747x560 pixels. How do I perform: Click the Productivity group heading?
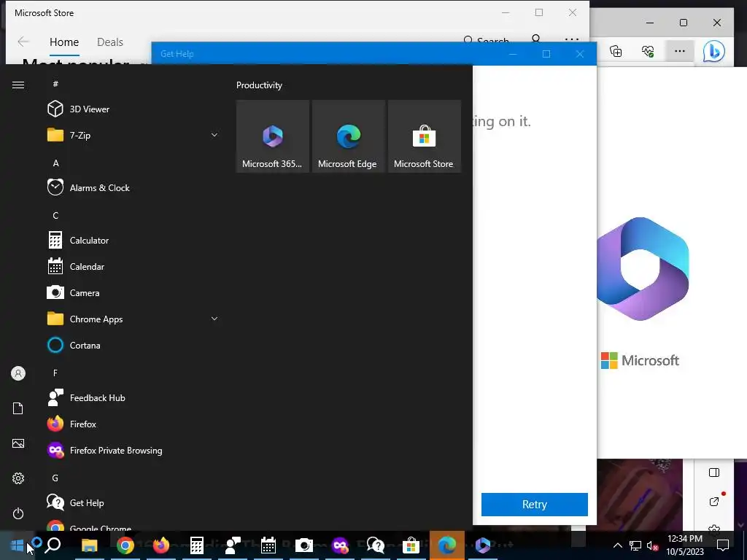point(259,85)
